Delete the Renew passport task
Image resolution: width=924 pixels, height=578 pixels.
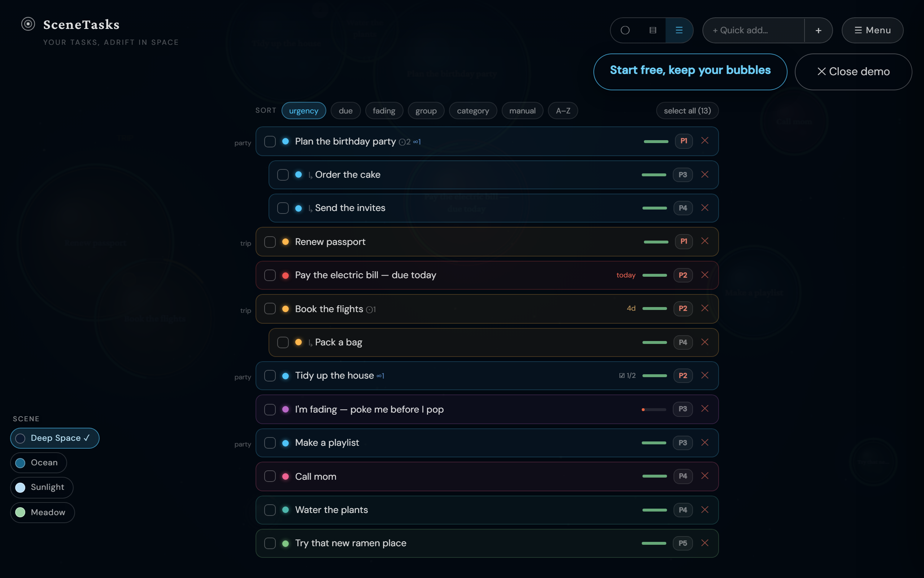[x=705, y=241]
